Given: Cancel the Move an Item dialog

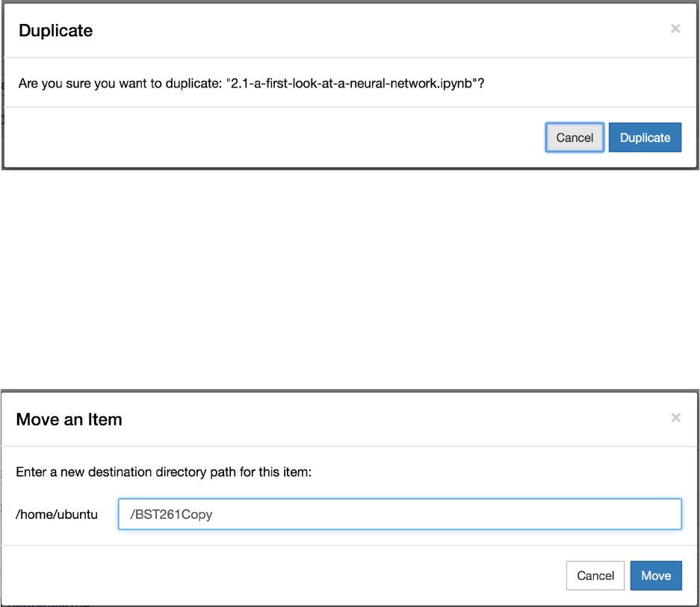Looking at the screenshot, I should point(595,576).
